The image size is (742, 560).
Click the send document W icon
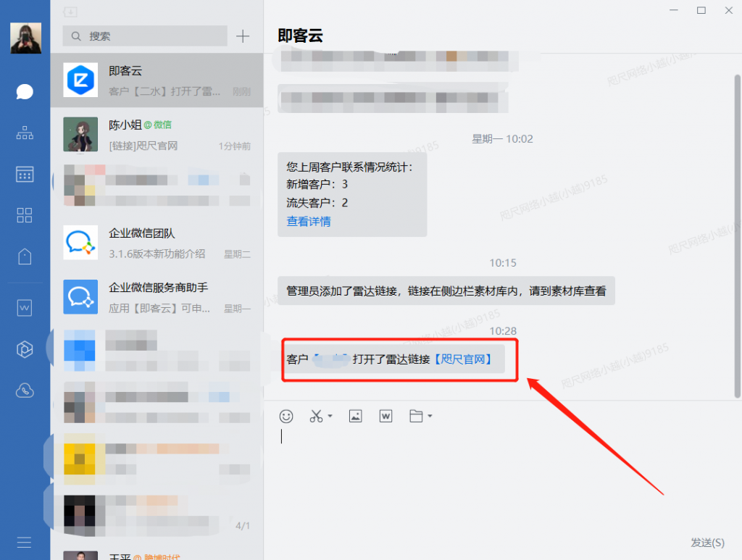pyautogui.click(x=385, y=417)
